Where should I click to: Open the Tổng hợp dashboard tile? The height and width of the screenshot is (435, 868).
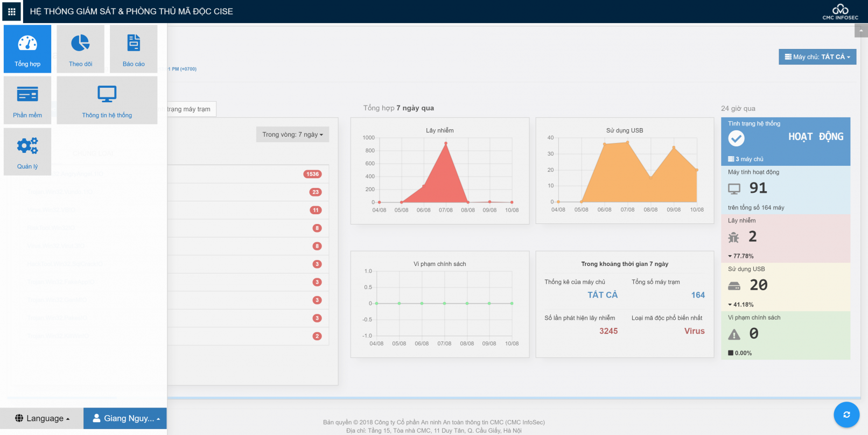27,48
